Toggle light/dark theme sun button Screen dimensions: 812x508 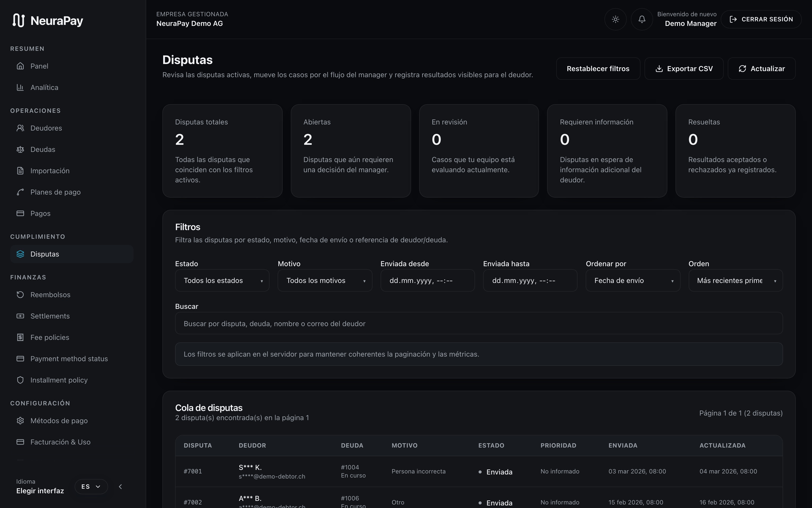tap(615, 19)
